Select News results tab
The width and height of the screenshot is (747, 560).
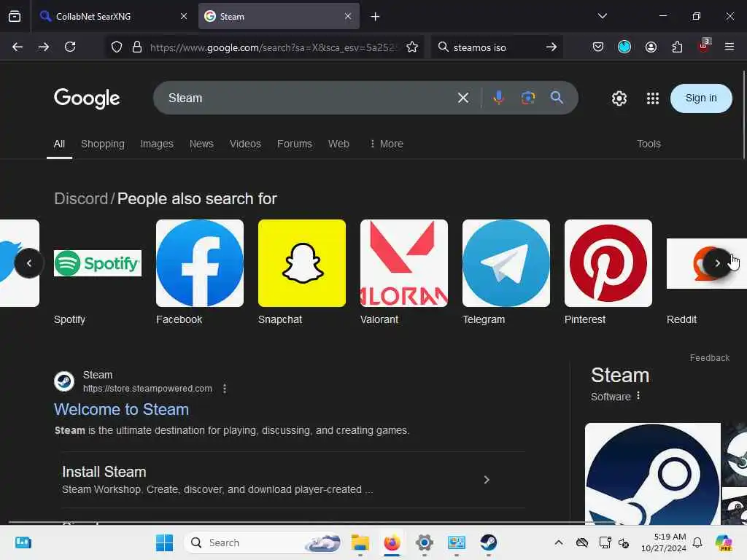click(201, 144)
